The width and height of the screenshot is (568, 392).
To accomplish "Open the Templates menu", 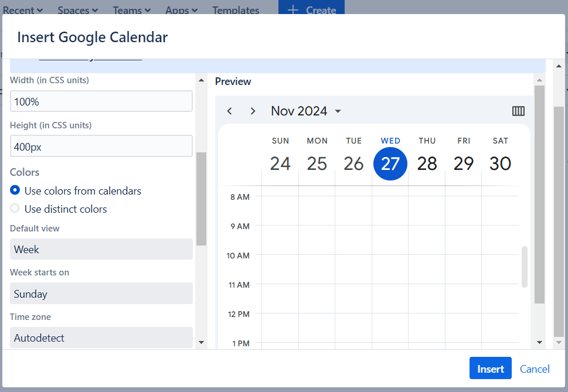I will [x=235, y=10].
